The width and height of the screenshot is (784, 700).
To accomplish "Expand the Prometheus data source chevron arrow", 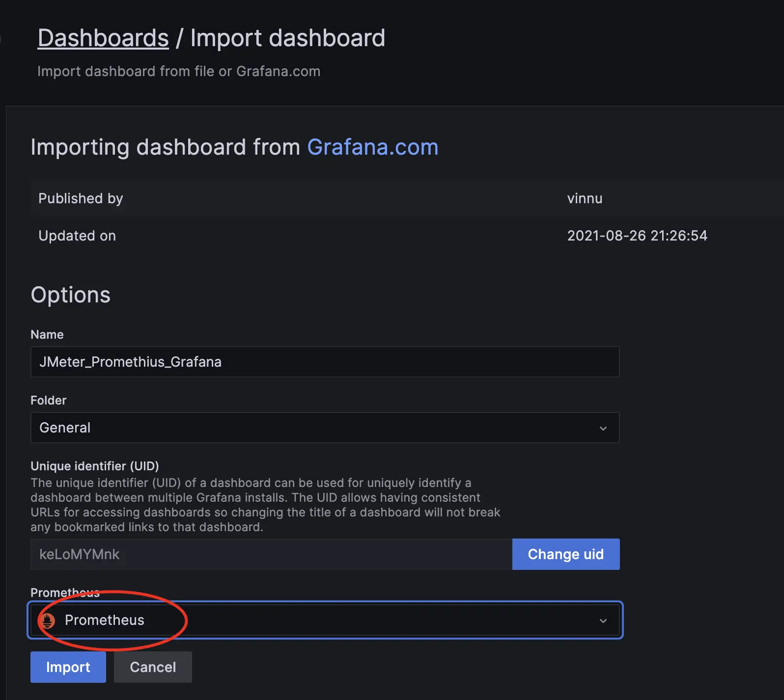I will pyautogui.click(x=603, y=621).
